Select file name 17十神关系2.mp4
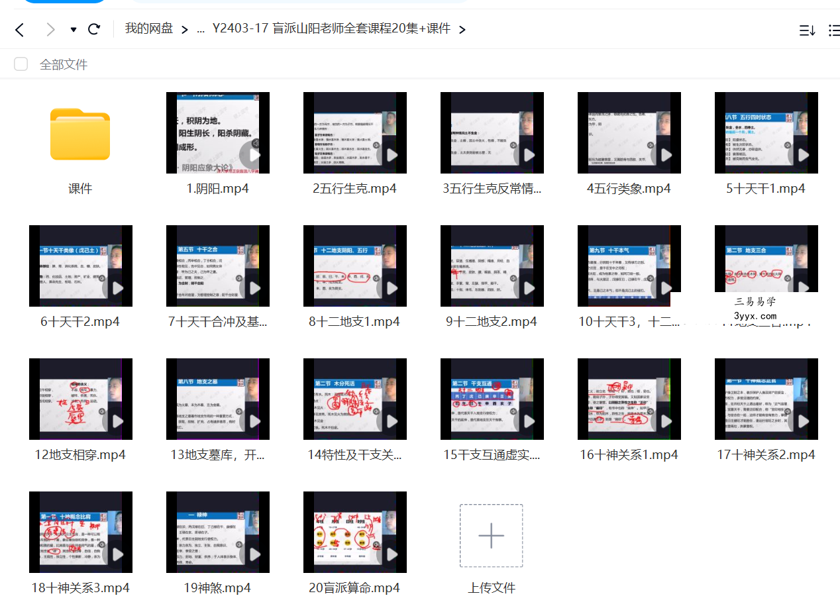This screenshot has width=840, height=616. tap(766, 455)
